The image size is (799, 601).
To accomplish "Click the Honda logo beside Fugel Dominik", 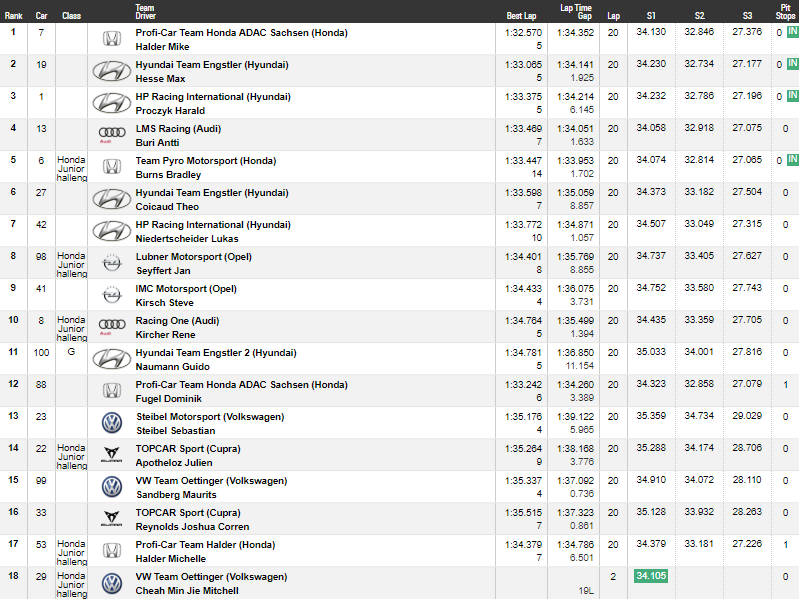I will (112, 391).
